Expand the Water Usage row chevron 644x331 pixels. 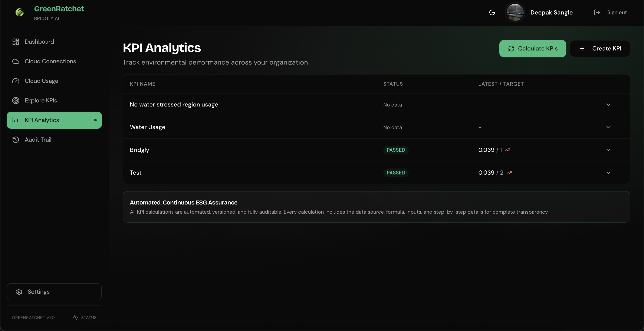coord(608,127)
